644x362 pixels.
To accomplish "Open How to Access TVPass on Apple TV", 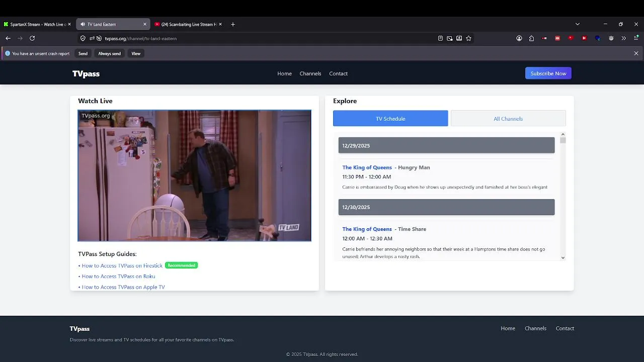I will [x=123, y=287].
